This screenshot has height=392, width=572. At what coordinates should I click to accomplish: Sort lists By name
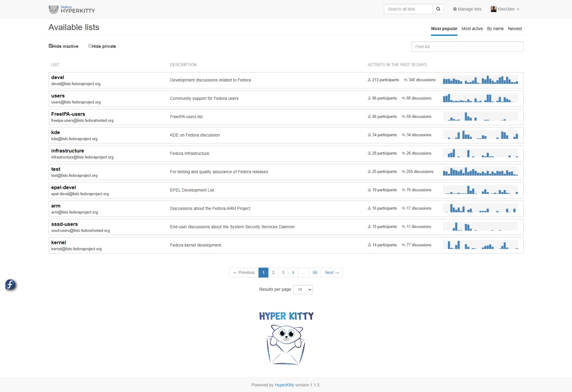(495, 29)
